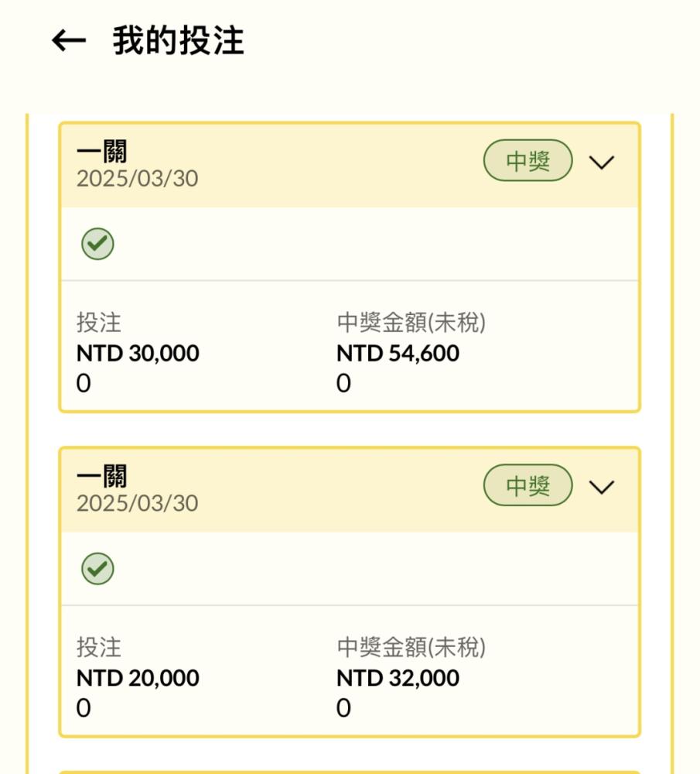Tap the NTD 32,000 winning amount
Screen dimensions: 700x774
pyautogui.click(x=398, y=679)
